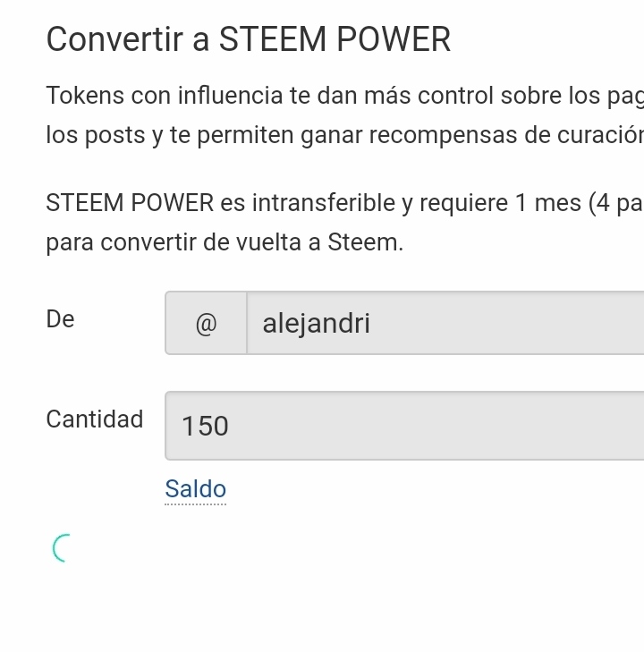Click the De field label
Viewport: 644px width, 652px height.
tap(60, 319)
